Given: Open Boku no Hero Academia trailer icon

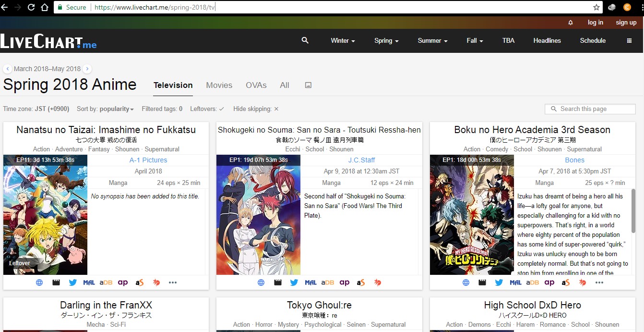Looking at the screenshot, I should [x=482, y=283].
